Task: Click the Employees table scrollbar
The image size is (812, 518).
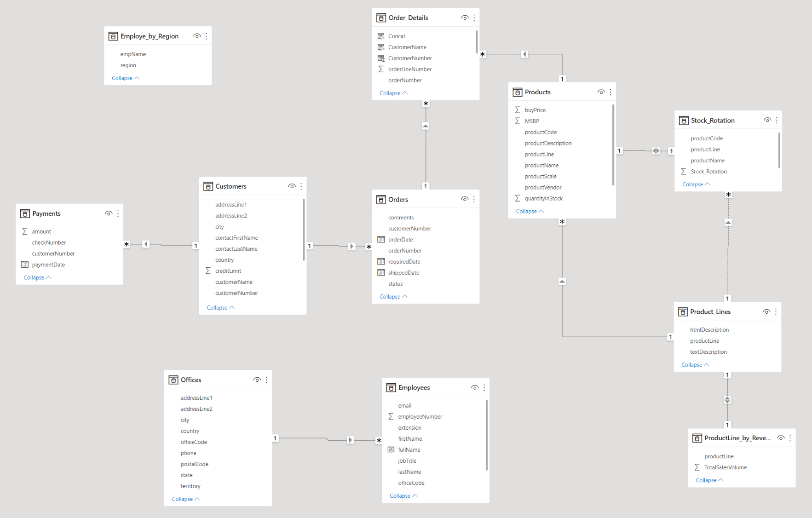Action: pyautogui.click(x=487, y=435)
